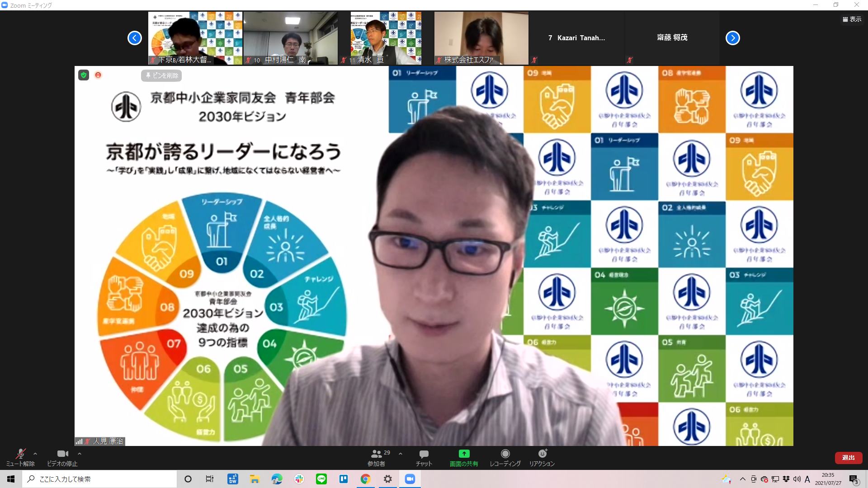Click the Meet Now camera tray icon
Screen dimensions: 868x488
(x=754, y=479)
